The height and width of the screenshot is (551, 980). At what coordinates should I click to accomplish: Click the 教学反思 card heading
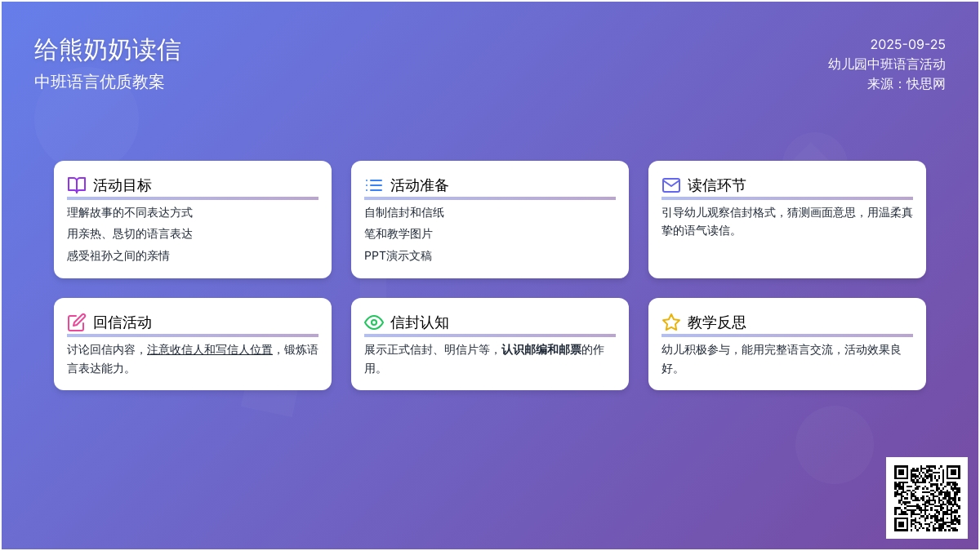[717, 322]
